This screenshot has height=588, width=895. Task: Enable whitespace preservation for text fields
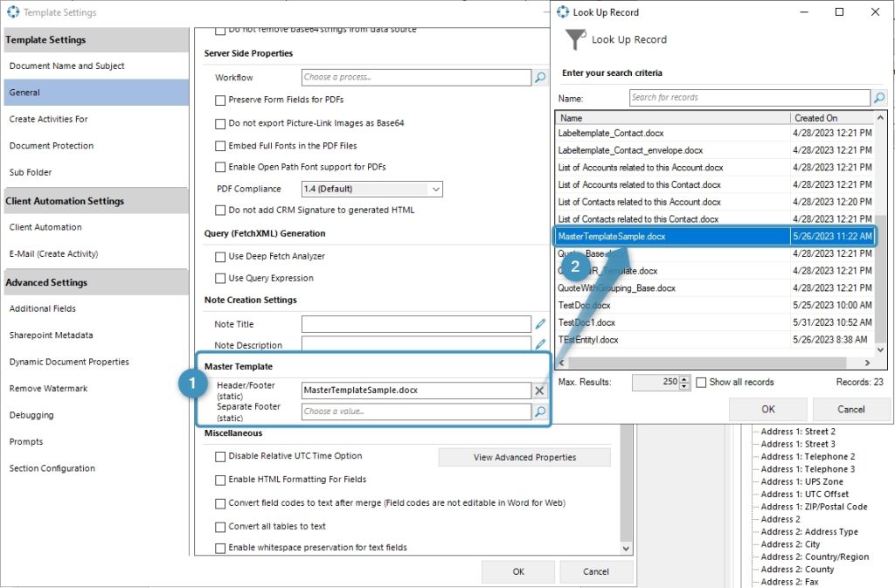(220, 548)
